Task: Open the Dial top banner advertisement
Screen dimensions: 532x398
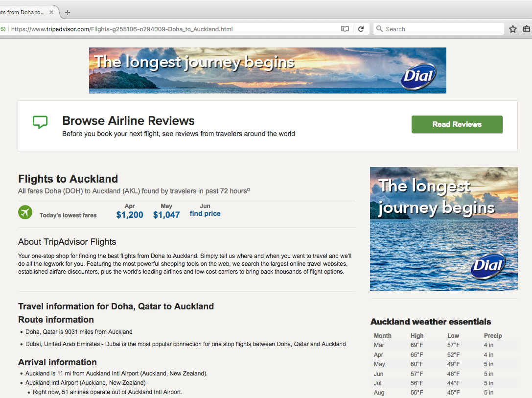Action: coord(267,70)
